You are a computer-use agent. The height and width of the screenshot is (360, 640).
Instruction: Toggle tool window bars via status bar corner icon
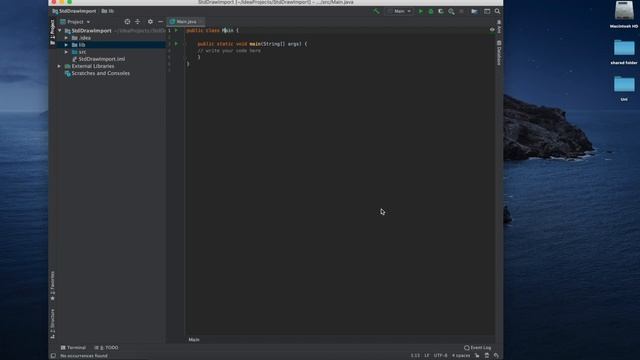click(x=53, y=356)
